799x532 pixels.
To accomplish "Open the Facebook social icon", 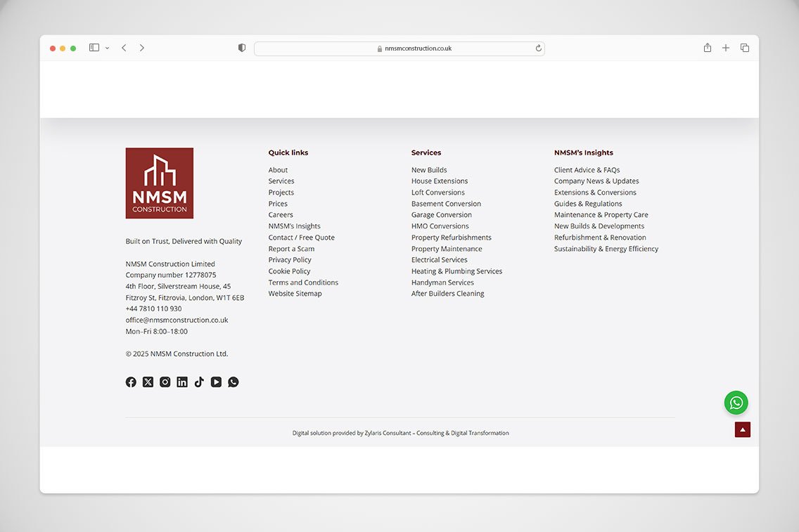I will click(x=131, y=382).
